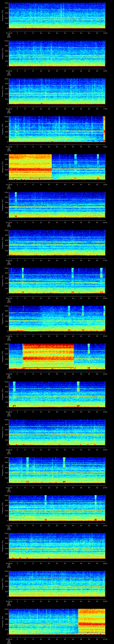The height and width of the screenshot is (644, 114).
Task: Click the 18:24:00 start time label
Action: click(9, 412)
